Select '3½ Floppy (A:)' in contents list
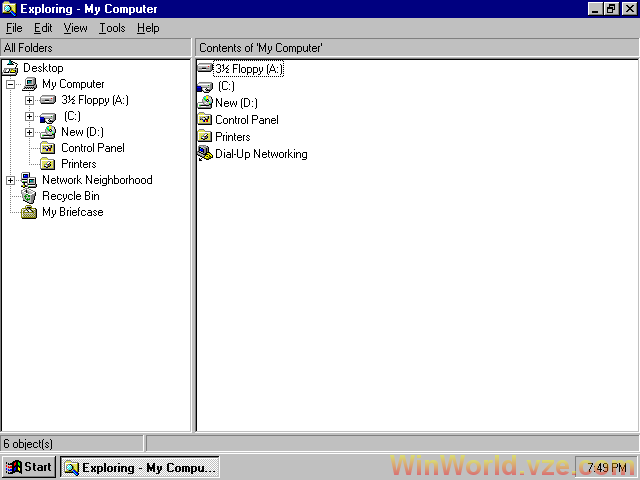This screenshot has width=640, height=480. (x=249, y=69)
